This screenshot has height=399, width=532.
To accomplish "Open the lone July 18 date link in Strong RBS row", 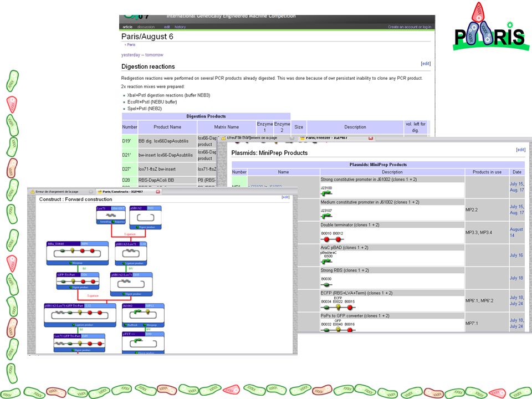I will (516, 278).
